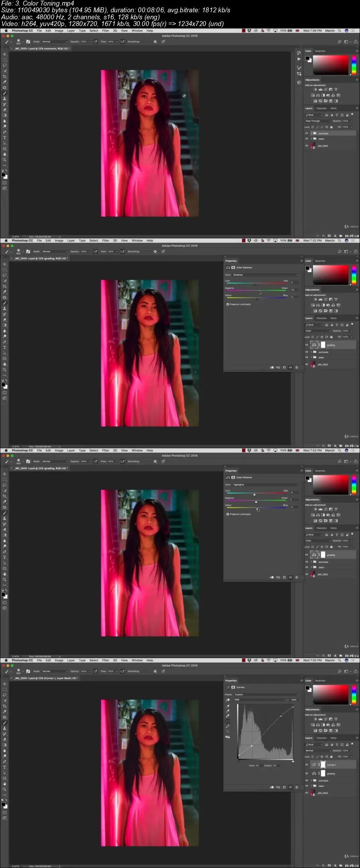Screen dimensions: 360x868
Task: Open Tone dropdown showing Highlights
Action: (265, 484)
